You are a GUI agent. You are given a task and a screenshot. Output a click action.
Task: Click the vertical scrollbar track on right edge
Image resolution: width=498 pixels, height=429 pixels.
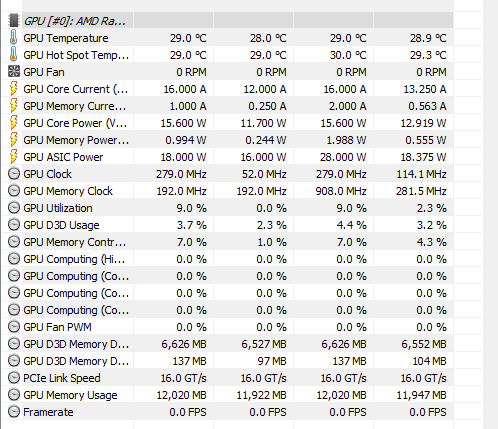point(490,213)
